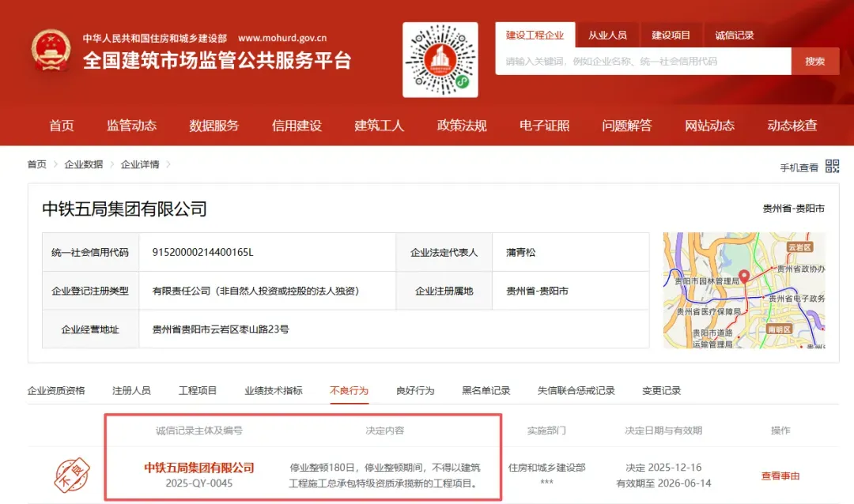Click 企业详情 in the breadcrumb

tap(140, 164)
